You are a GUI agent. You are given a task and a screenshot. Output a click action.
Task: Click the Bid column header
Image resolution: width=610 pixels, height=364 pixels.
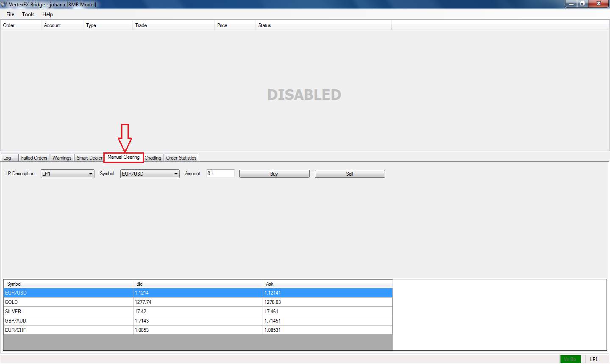point(140,284)
